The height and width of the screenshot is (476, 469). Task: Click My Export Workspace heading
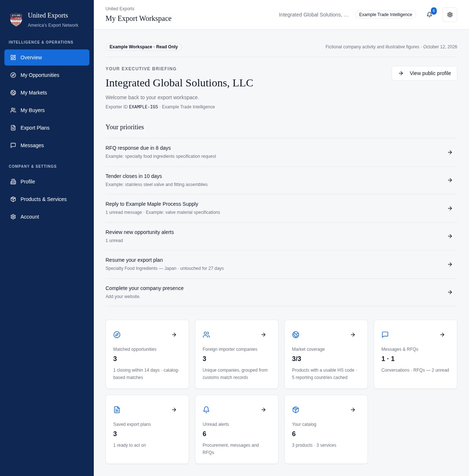pos(139,18)
